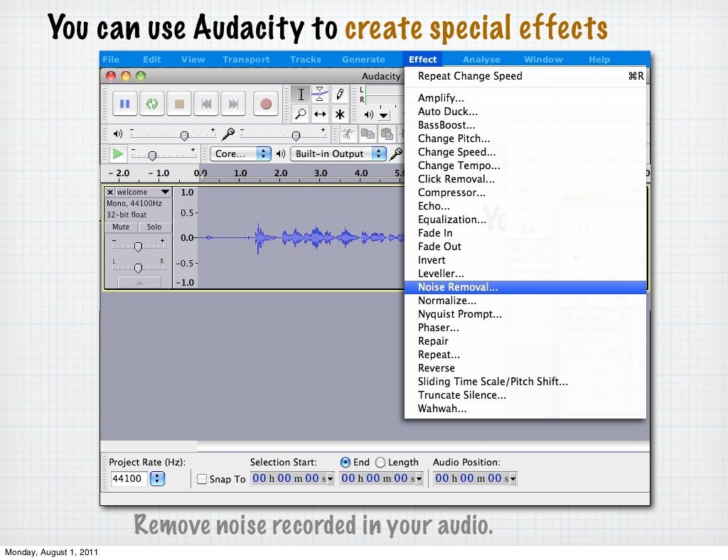Image resolution: width=728 pixels, height=560 pixels.
Task: Choose Change Pitch... effect
Action: pos(525,139)
